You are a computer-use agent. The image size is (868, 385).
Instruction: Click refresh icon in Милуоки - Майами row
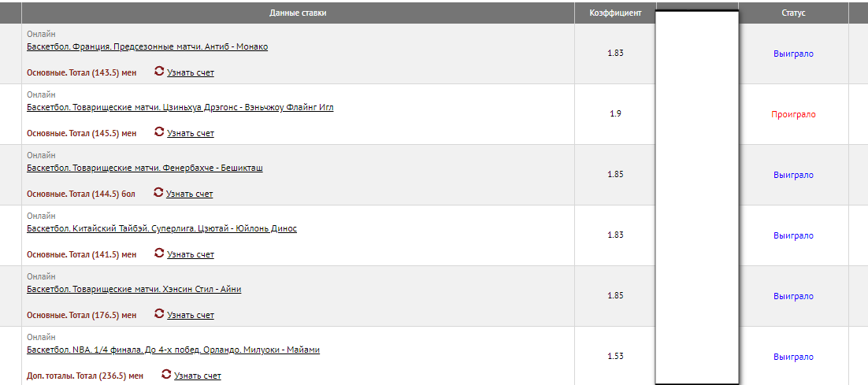166,374
